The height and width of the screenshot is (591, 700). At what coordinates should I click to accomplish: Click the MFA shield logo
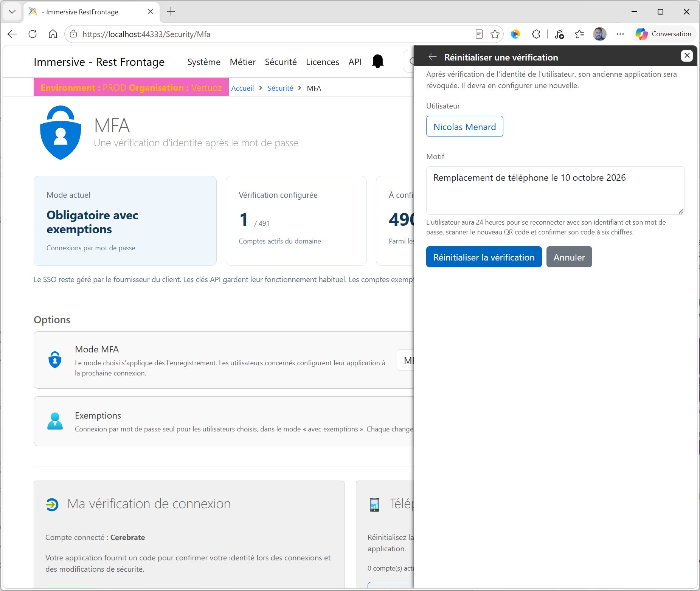pos(61,132)
